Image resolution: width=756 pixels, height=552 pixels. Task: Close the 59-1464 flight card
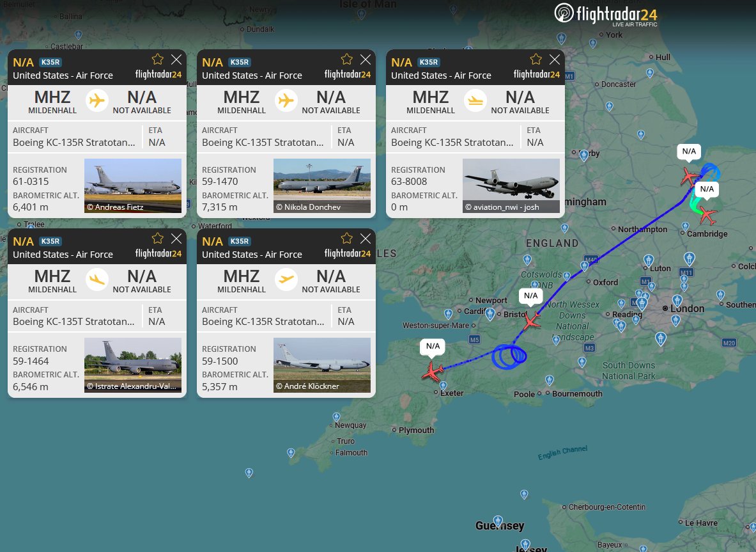[x=176, y=239]
